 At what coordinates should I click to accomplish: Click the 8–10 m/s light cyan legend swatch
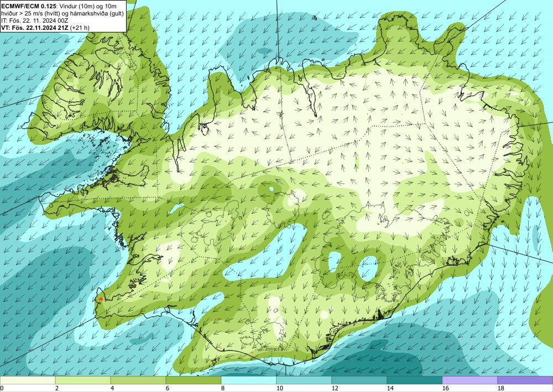[x=249, y=380]
